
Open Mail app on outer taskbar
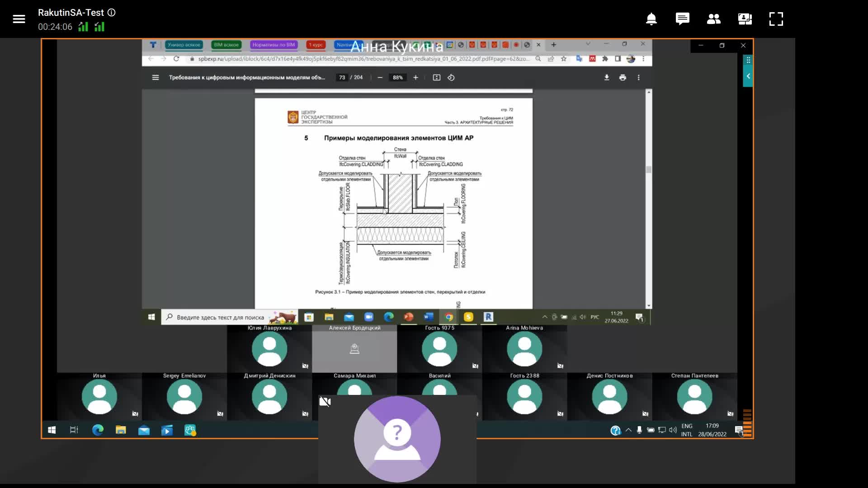144,430
